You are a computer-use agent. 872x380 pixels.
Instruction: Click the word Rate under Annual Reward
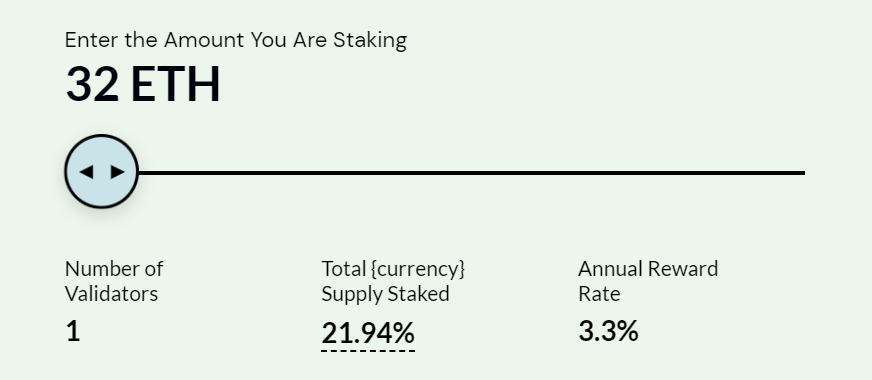(600, 294)
